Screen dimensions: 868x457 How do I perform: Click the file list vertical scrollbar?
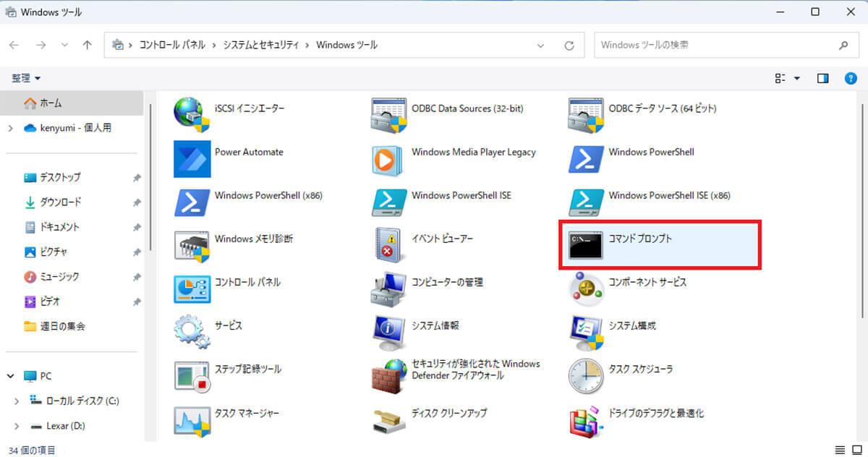tap(861, 210)
